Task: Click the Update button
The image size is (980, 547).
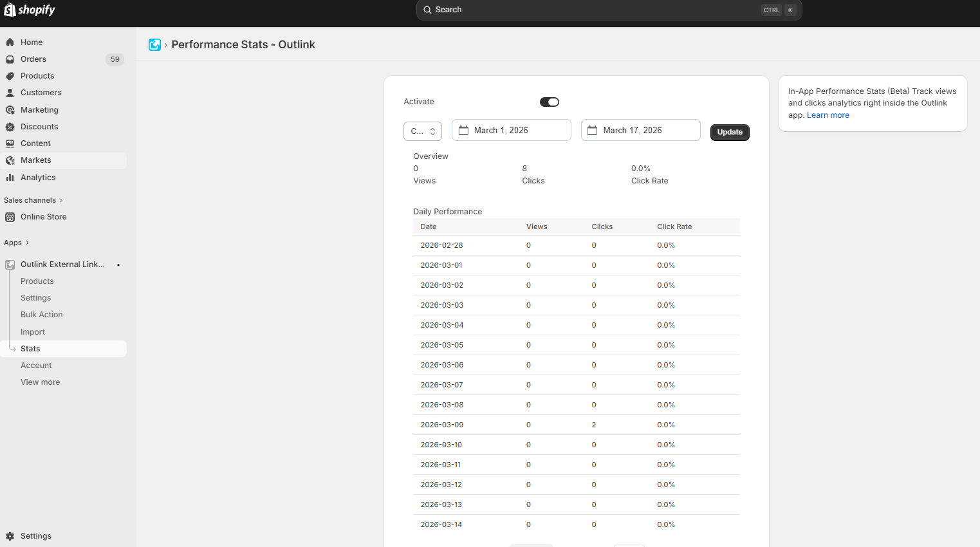Action: pos(730,132)
